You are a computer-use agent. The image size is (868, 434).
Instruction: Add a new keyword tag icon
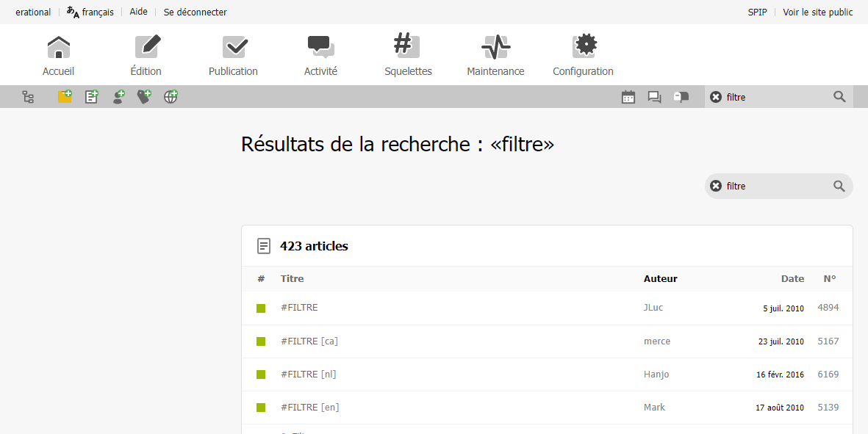(144, 96)
